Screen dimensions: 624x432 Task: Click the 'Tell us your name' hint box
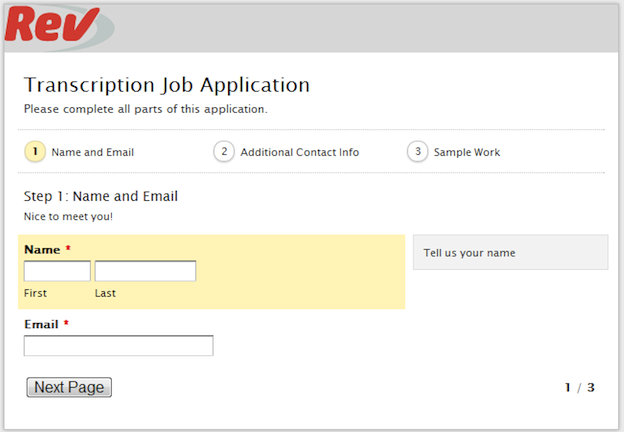(x=511, y=252)
